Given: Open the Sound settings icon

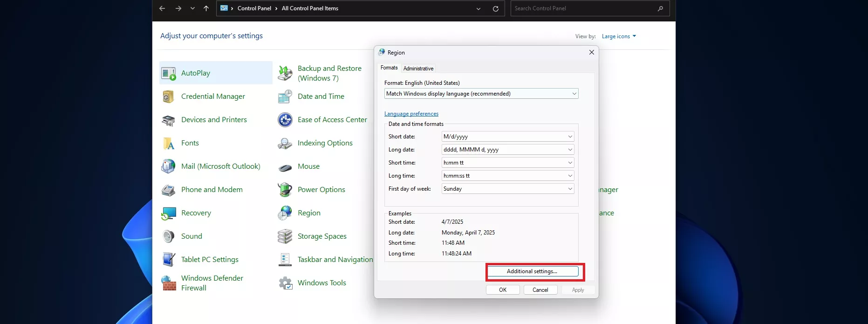Looking at the screenshot, I should [x=168, y=236].
